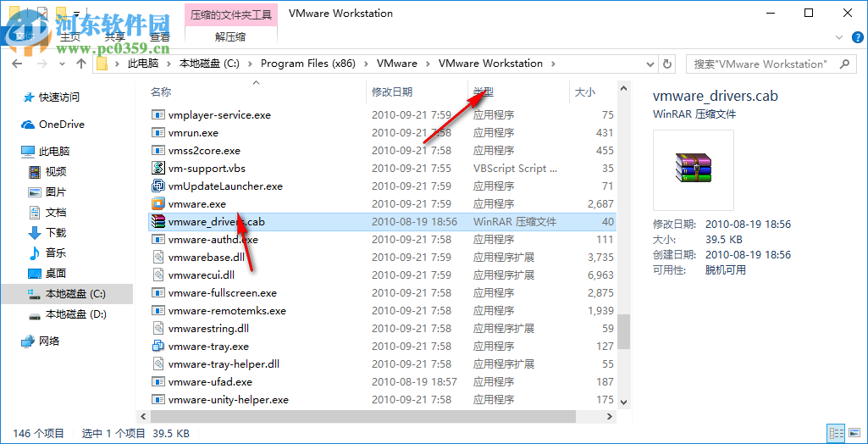The height and width of the screenshot is (444, 868).
Task: Click vmware-remotemks.exe file icon
Action: click(159, 311)
